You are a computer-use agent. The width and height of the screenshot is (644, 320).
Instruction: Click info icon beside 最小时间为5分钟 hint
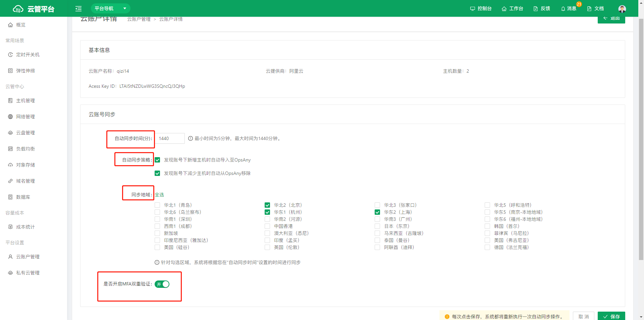tap(191, 138)
